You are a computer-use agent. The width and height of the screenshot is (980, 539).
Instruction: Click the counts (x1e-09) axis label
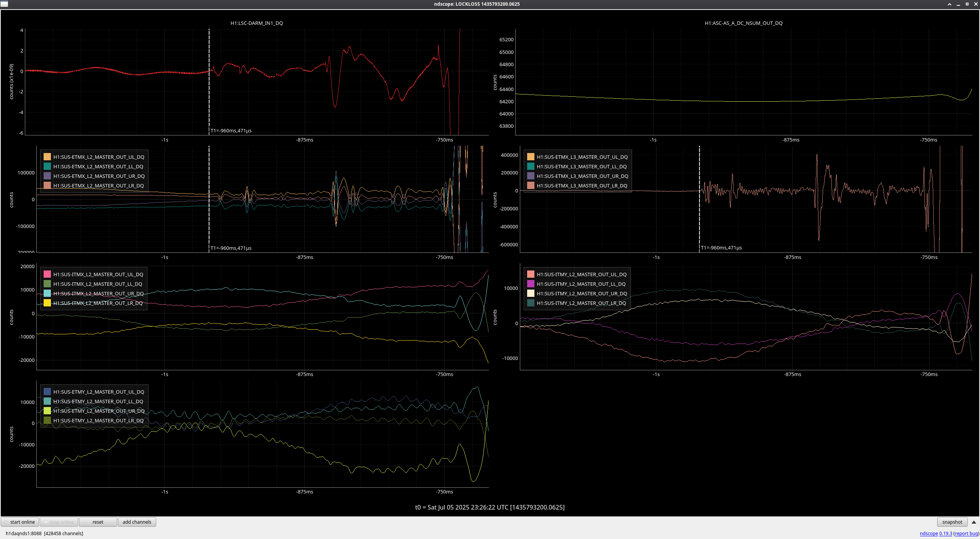(11, 81)
